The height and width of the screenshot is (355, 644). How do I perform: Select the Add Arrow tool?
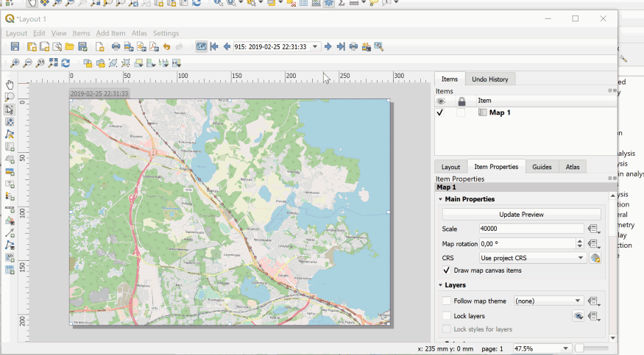[x=10, y=233]
